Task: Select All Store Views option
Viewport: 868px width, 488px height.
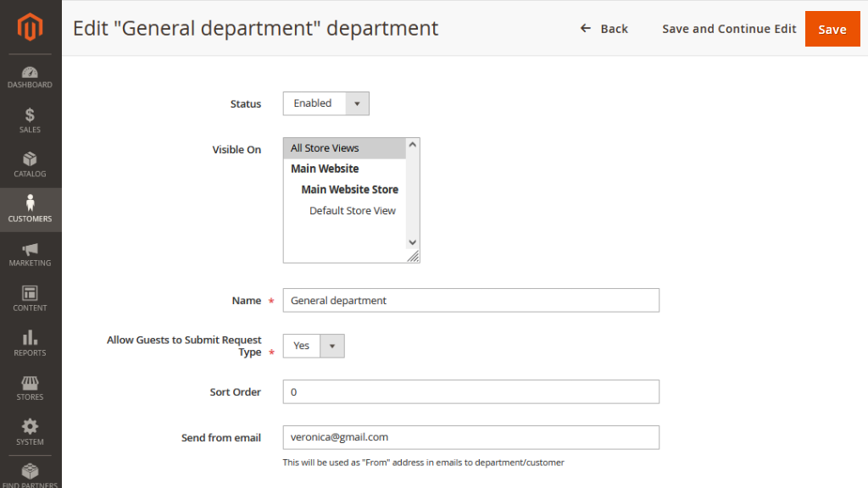Action: tap(344, 148)
